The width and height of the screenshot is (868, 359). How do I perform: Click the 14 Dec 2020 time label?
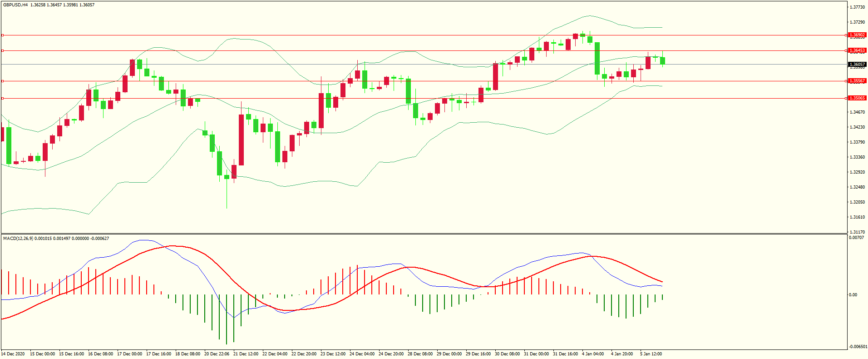tap(13, 354)
